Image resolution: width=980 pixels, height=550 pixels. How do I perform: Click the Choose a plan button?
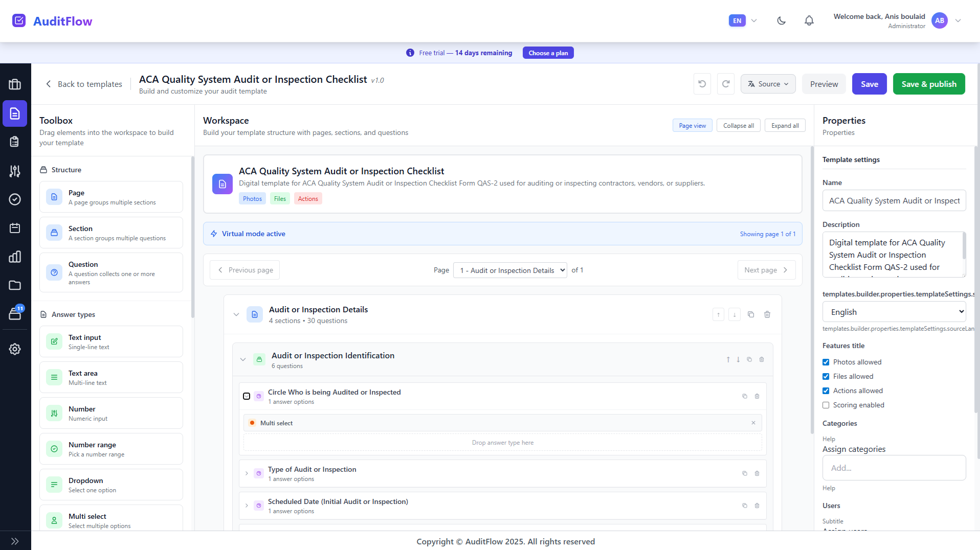[548, 53]
